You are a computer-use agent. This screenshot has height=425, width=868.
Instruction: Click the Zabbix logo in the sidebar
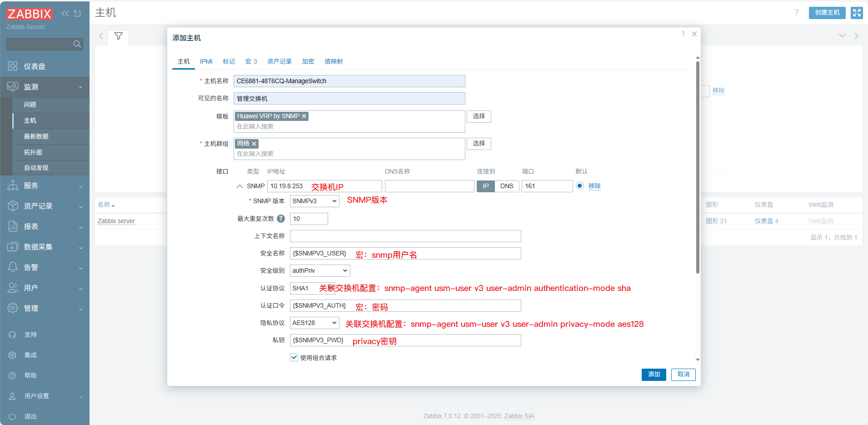tap(29, 14)
